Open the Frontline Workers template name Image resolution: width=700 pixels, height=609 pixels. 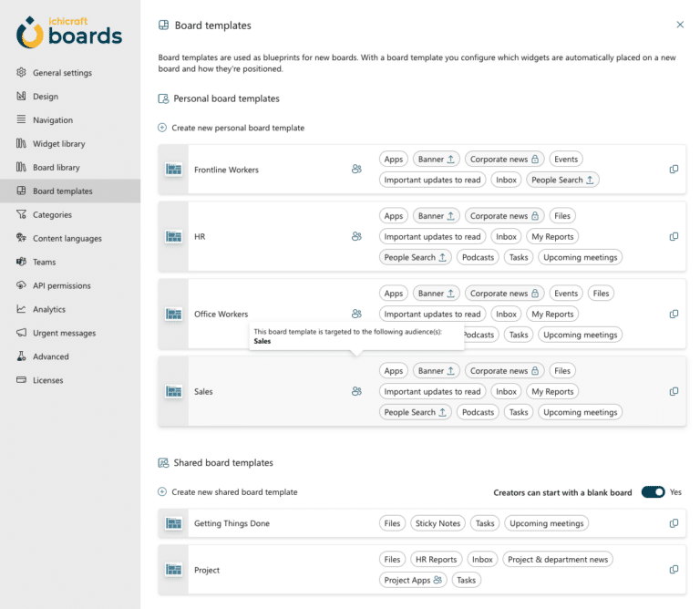(x=226, y=170)
